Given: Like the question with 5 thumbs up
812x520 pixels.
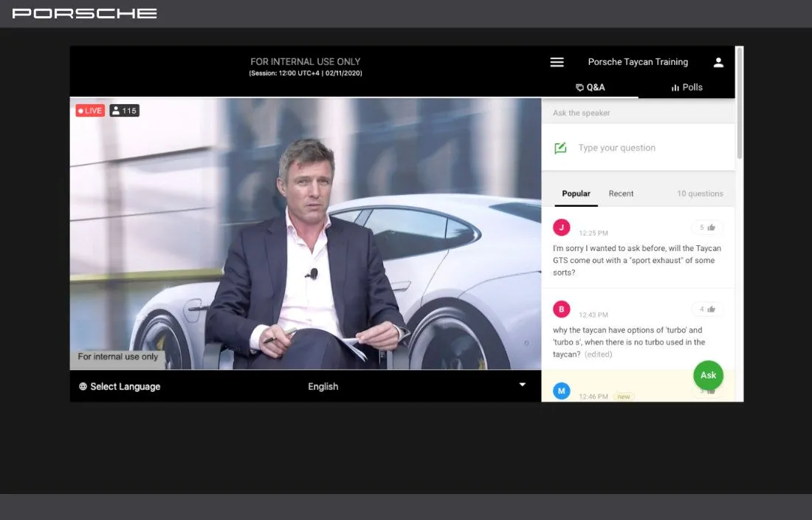Looking at the screenshot, I should click(707, 227).
